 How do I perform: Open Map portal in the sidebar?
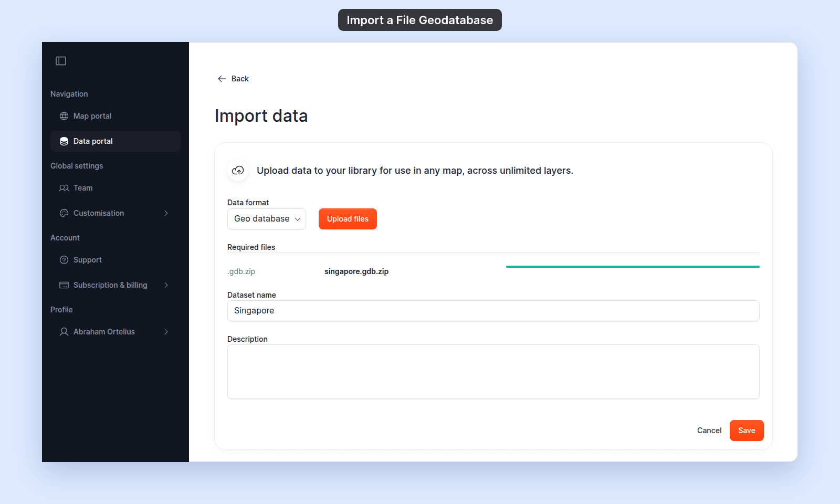pos(115,116)
